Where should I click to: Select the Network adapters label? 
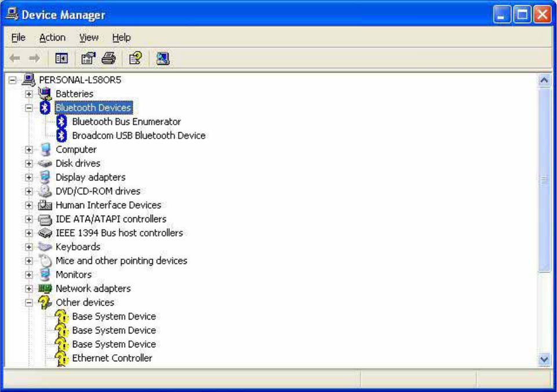coord(93,288)
